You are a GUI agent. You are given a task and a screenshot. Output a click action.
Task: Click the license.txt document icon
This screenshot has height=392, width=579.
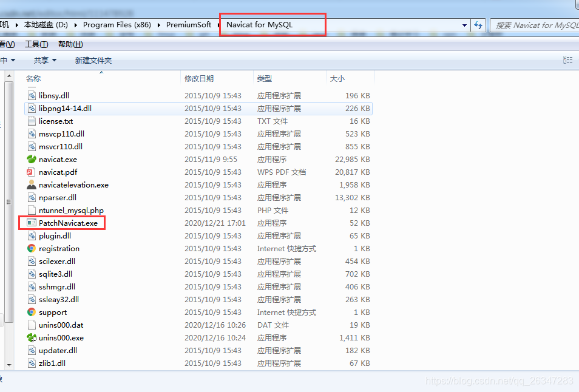tap(32, 121)
